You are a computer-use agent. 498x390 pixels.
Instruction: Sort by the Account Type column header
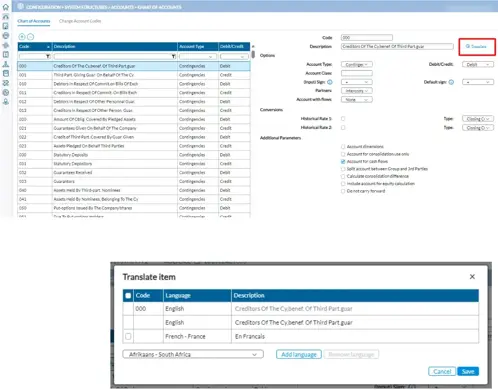(198, 46)
